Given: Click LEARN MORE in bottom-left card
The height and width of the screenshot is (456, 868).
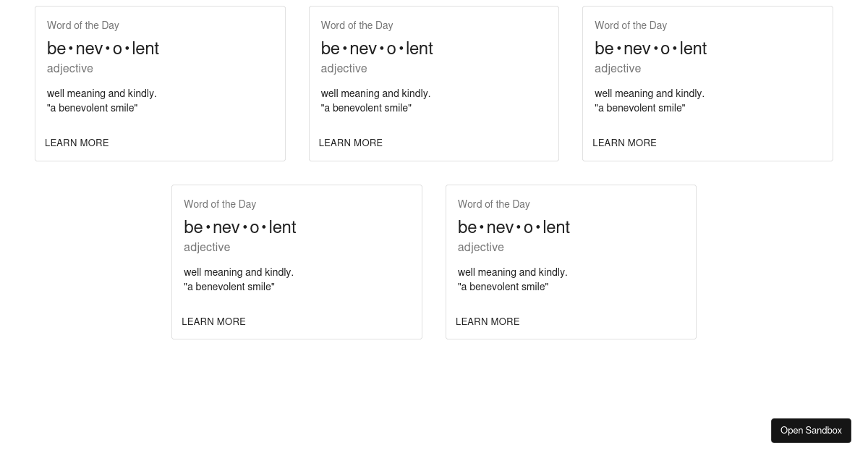Looking at the screenshot, I should click(x=213, y=321).
